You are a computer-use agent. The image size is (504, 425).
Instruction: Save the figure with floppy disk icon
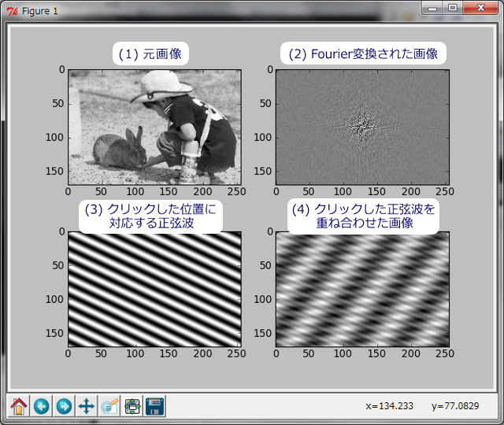coord(155,406)
